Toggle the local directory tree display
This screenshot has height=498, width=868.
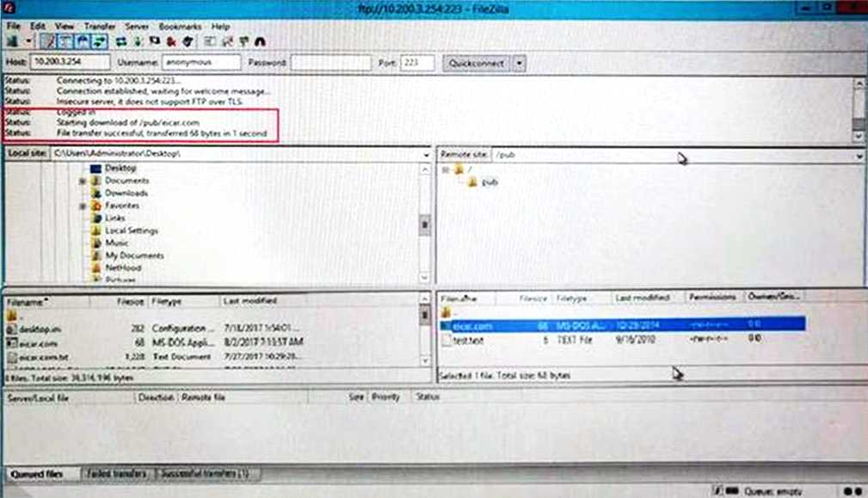65,41
